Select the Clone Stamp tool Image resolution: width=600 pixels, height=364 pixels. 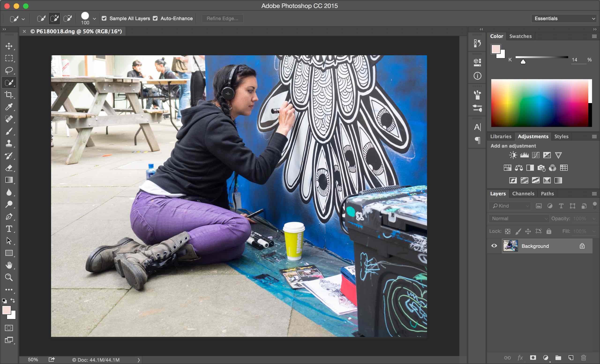[x=9, y=144]
